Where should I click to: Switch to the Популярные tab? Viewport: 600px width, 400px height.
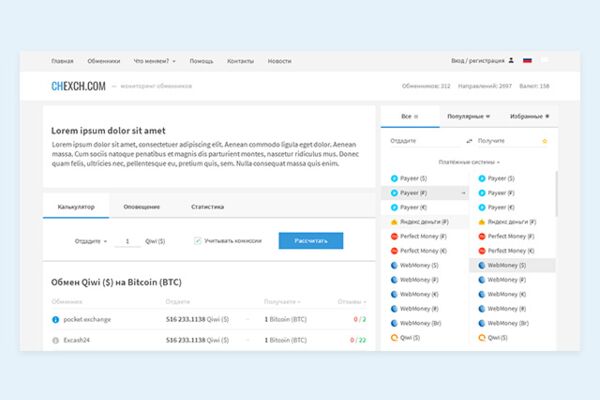pos(468,116)
